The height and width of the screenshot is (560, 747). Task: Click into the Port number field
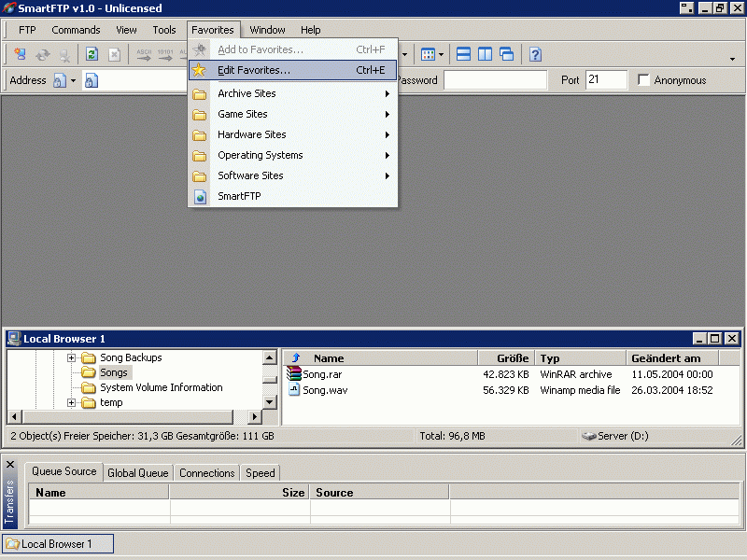605,80
